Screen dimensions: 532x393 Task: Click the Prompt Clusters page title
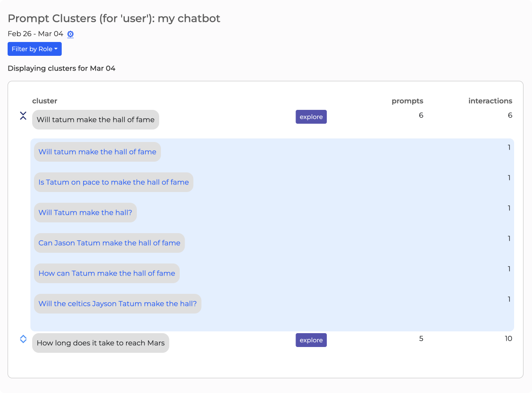point(114,18)
